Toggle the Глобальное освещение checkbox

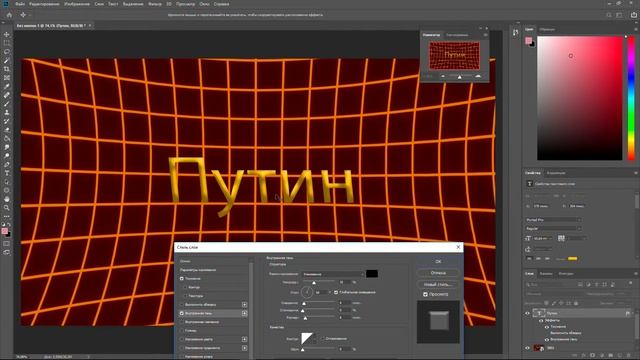[336, 292]
